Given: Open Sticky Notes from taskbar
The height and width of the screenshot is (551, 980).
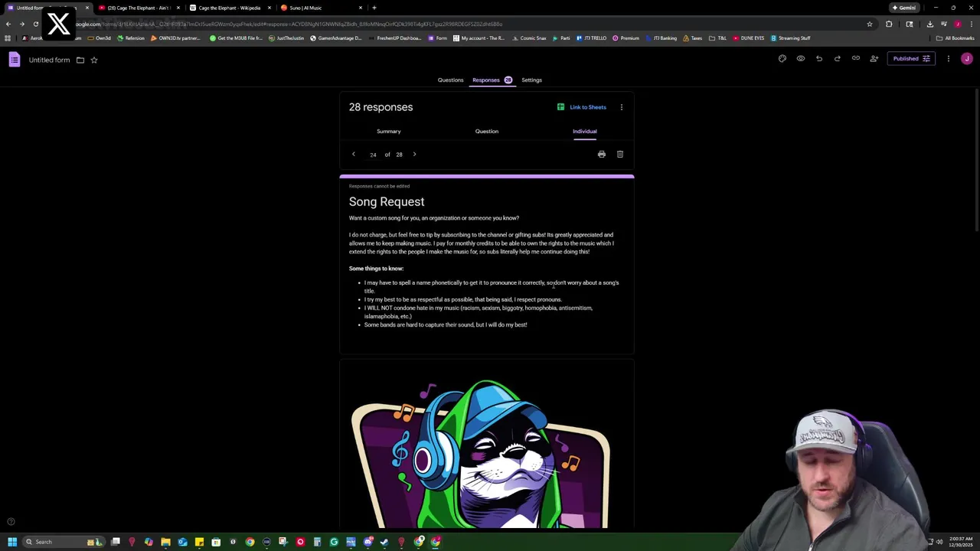Looking at the screenshot, I should 199,542.
